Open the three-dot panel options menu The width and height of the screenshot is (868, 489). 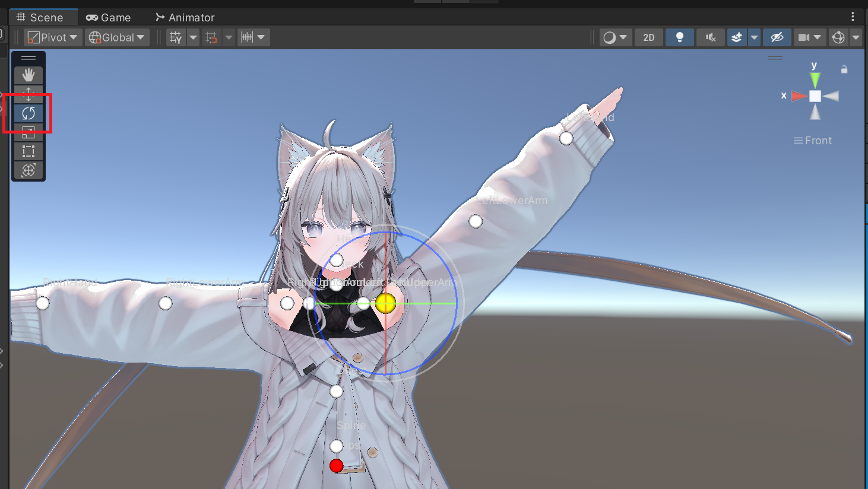(x=853, y=17)
